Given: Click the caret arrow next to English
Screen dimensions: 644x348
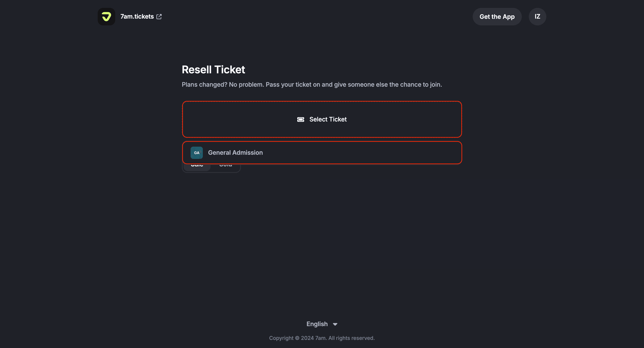Looking at the screenshot, I should [335, 324].
